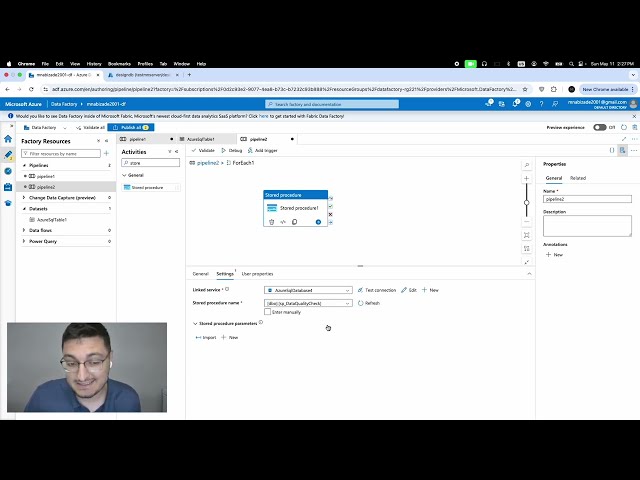Open the Chrome Bookmarks menu

(119, 64)
